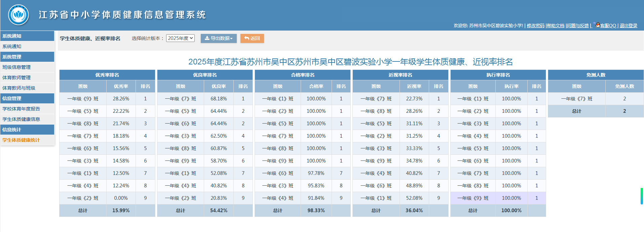Toggle the 信息管理 sidebar section header
This screenshot has width=644, height=232.
(27, 98)
